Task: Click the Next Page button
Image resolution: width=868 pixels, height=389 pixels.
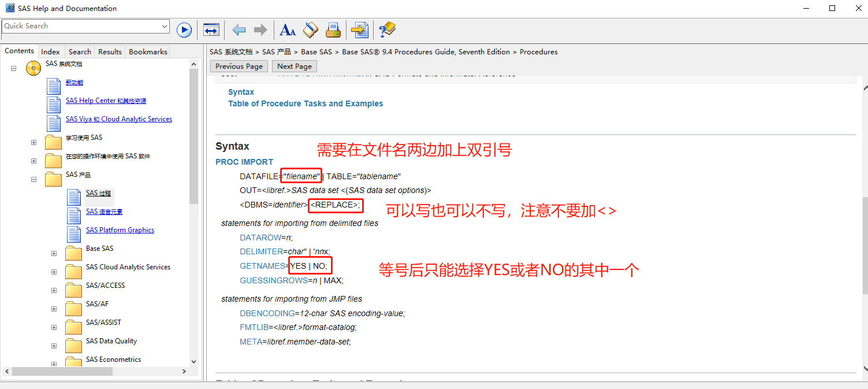Action: (x=295, y=66)
